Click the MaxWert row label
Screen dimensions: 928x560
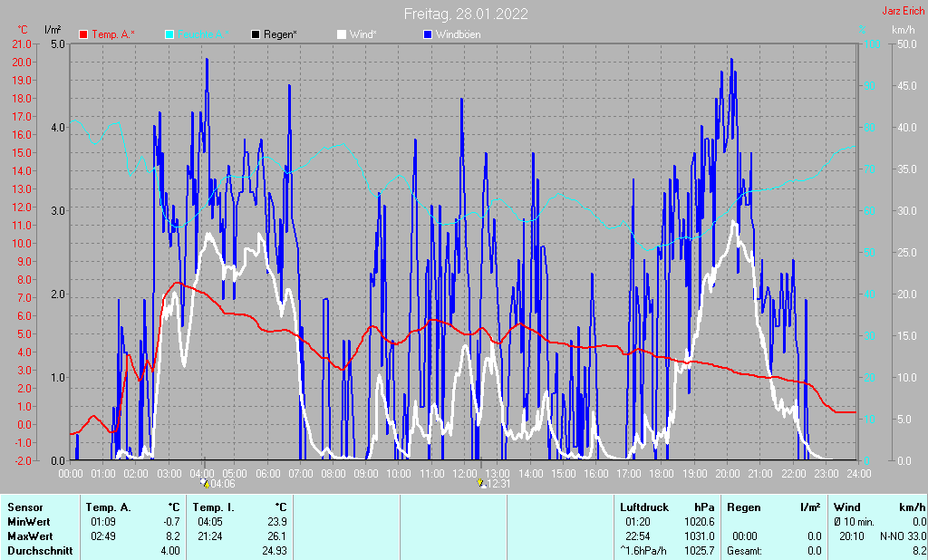30,536
